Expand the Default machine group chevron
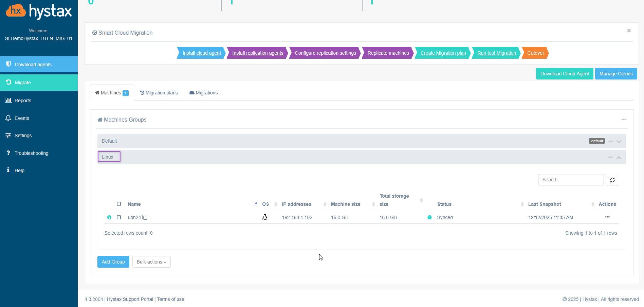Viewport: 644px width, 307px height. click(619, 142)
